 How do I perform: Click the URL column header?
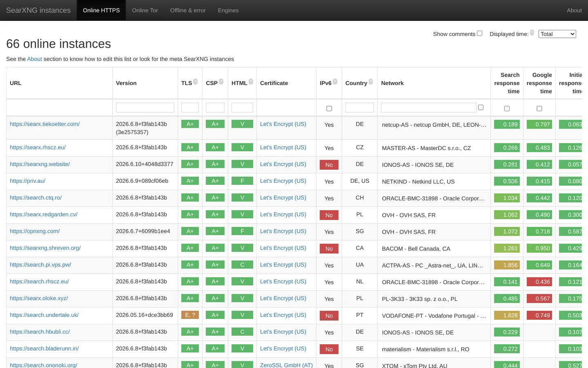pyautogui.click(x=59, y=83)
